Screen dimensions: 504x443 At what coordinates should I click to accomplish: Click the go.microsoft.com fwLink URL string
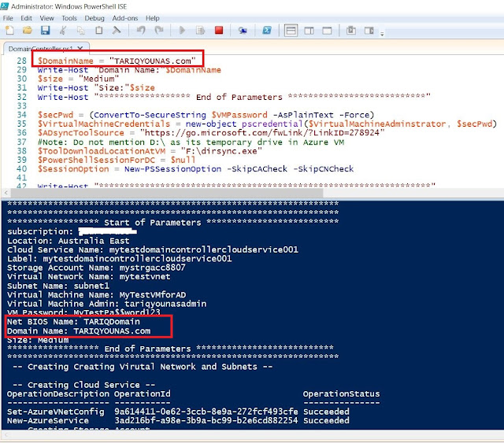pos(262,133)
